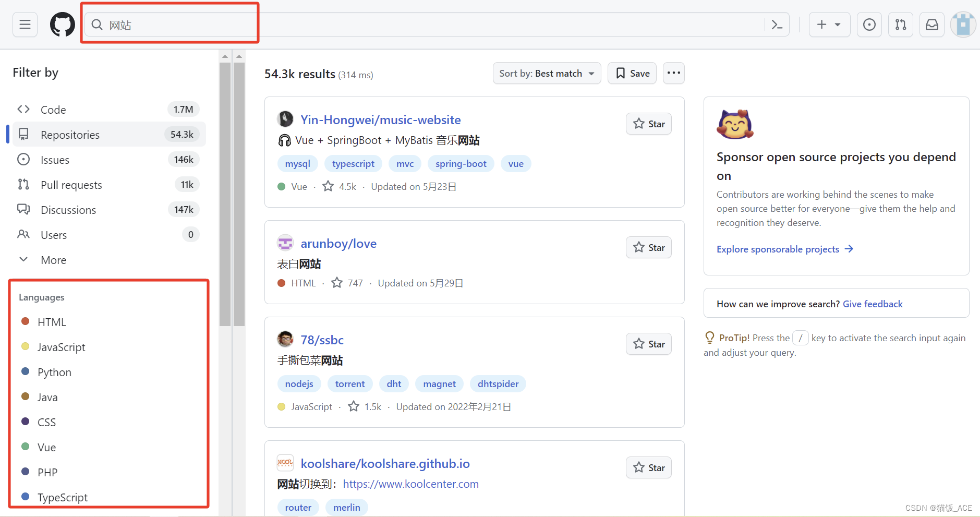The image size is (980, 517).
Task: Open the Give feedback link
Action: pyautogui.click(x=873, y=304)
